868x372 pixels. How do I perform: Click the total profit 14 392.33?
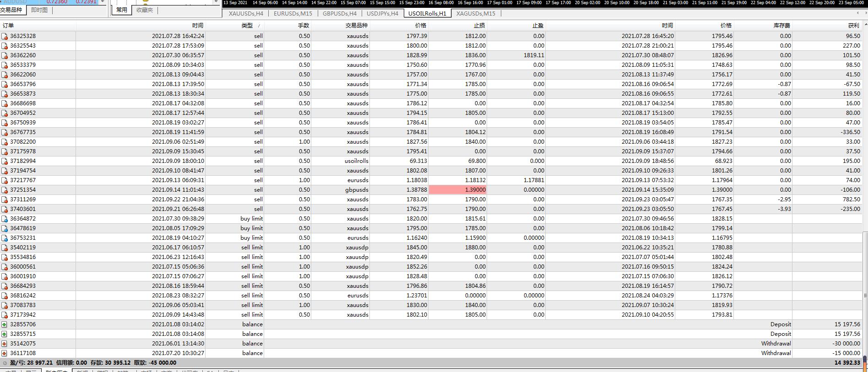[847, 363]
